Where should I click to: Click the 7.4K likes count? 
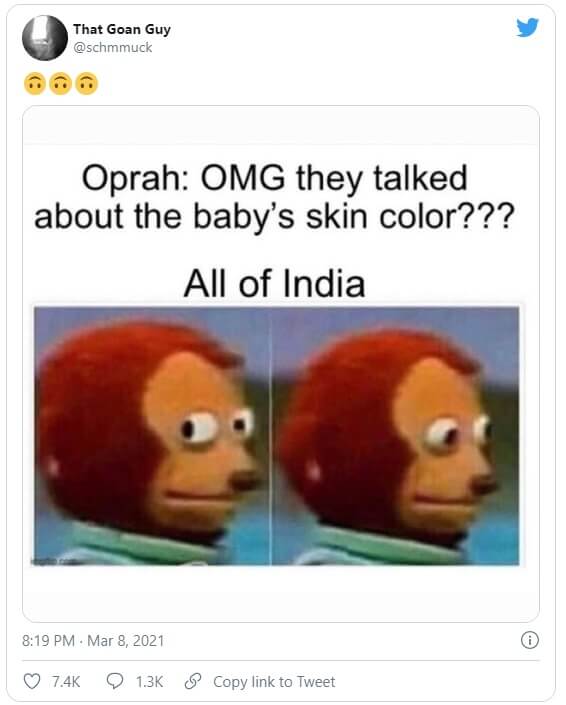[66, 682]
